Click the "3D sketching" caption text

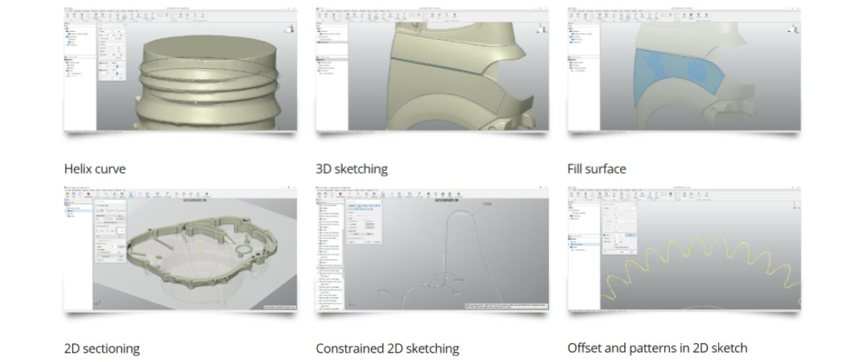[x=352, y=169]
